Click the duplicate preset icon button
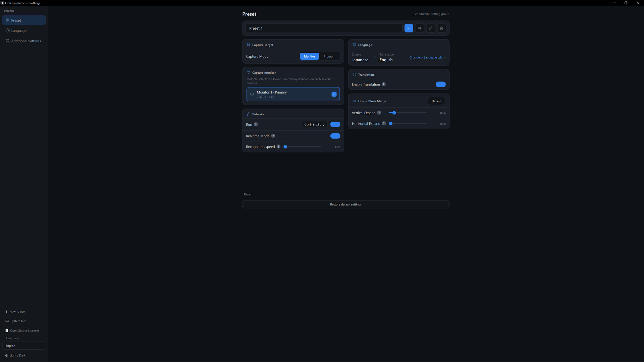The width and height of the screenshot is (644, 362). point(420,28)
